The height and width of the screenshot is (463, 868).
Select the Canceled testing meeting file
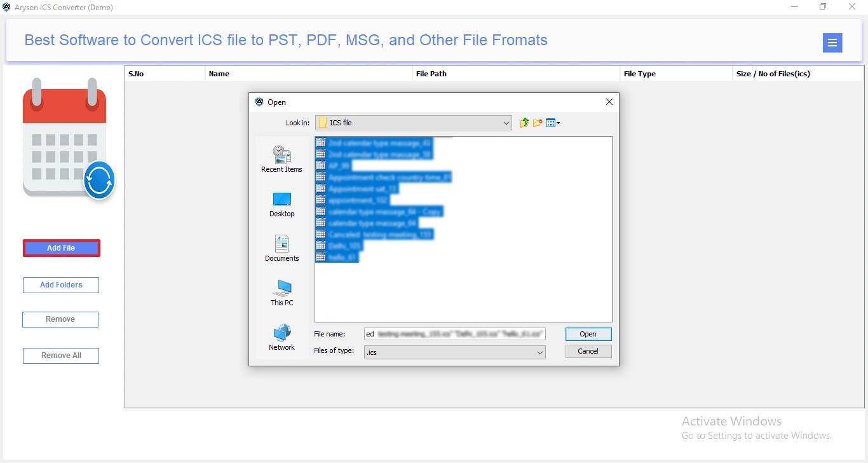[x=375, y=235]
